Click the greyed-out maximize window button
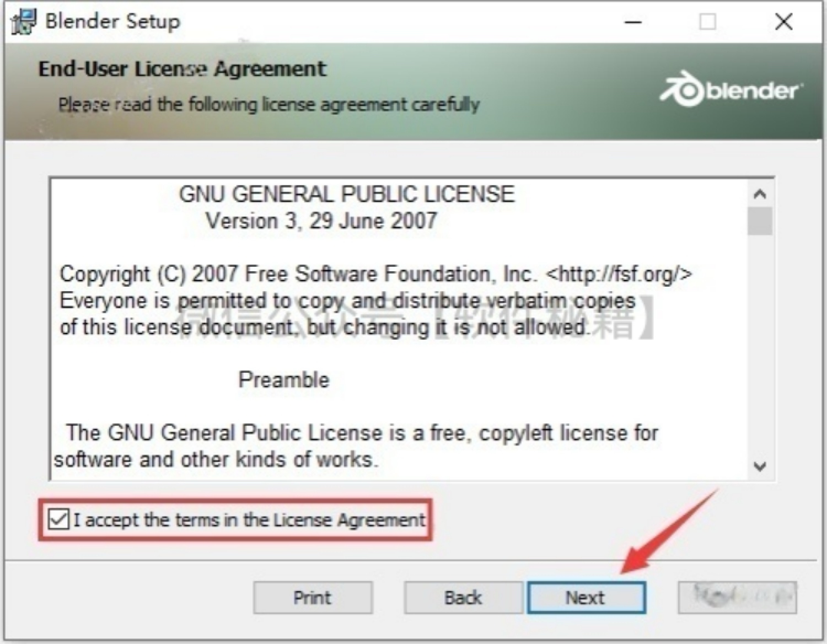The image size is (827, 644). 707,23
